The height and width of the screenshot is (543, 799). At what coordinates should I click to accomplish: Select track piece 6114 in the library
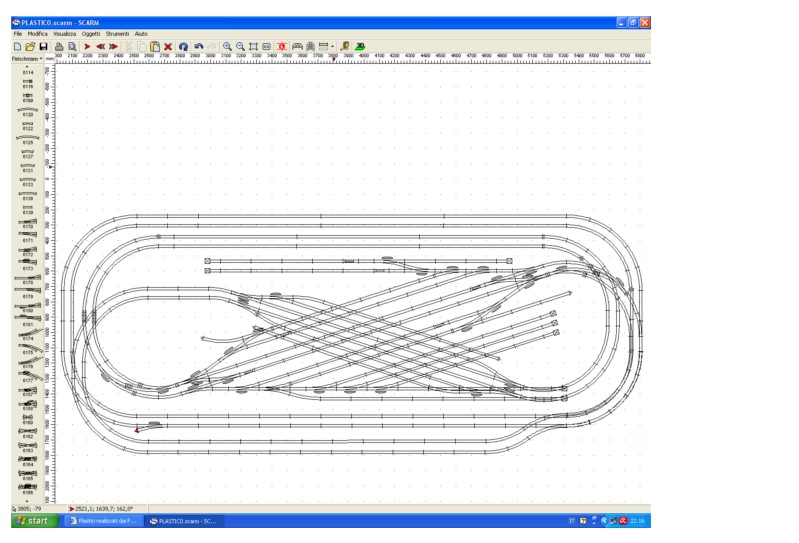(28, 70)
